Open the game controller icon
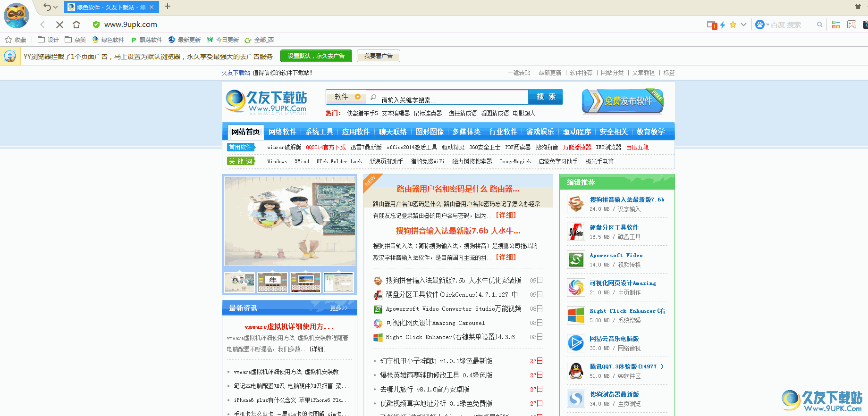 851,25
